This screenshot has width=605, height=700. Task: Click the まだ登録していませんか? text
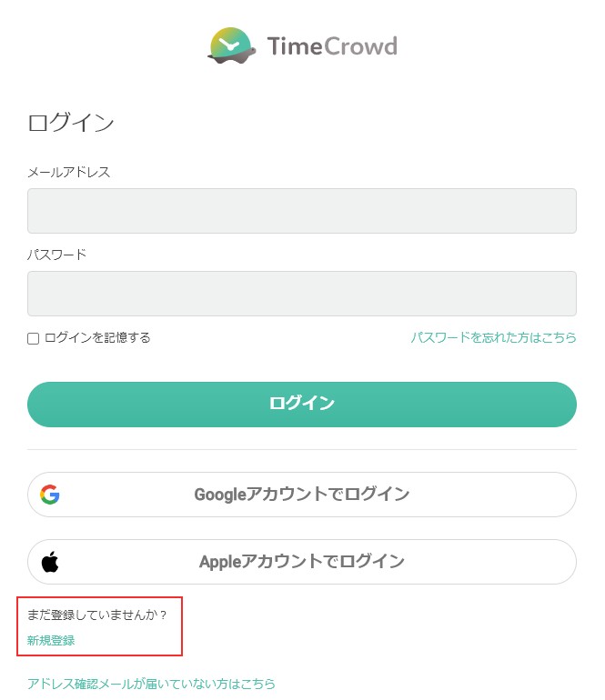point(96,615)
